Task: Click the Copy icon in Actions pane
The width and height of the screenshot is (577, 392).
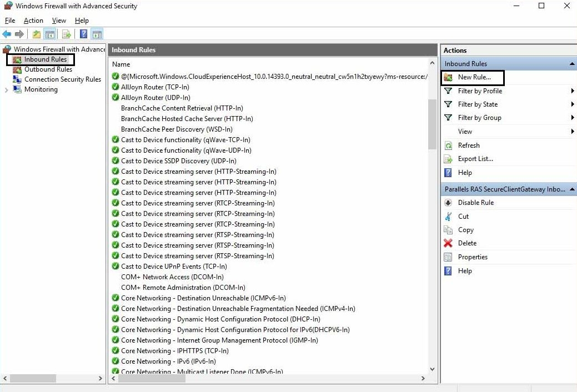Action: pyautogui.click(x=448, y=229)
